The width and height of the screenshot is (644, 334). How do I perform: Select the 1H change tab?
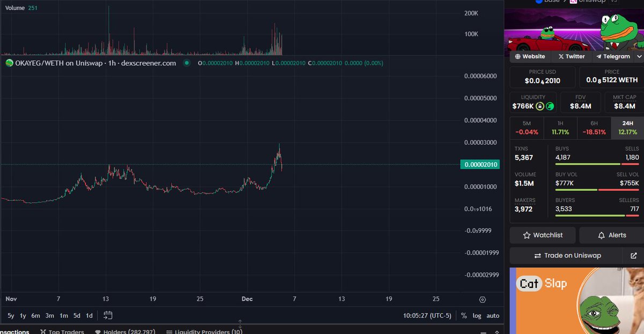pyautogui.click(x=560, y=128)
